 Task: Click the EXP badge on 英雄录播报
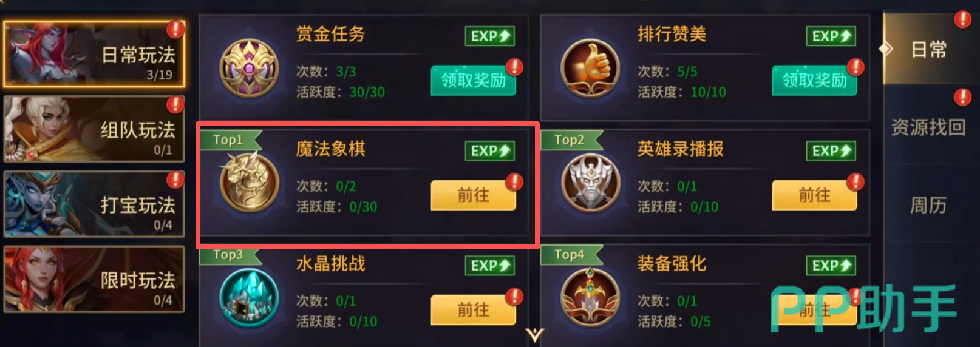(831, 151)
